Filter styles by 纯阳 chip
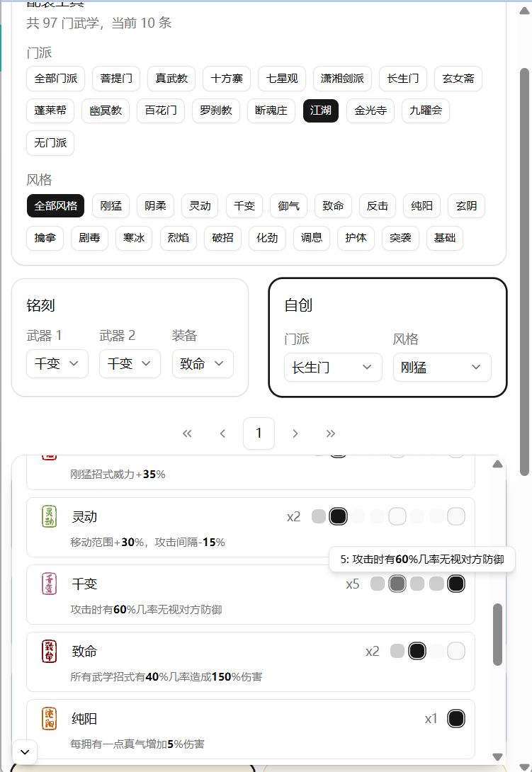The height and width of the screenshot is (772, 532). (421, 206)
